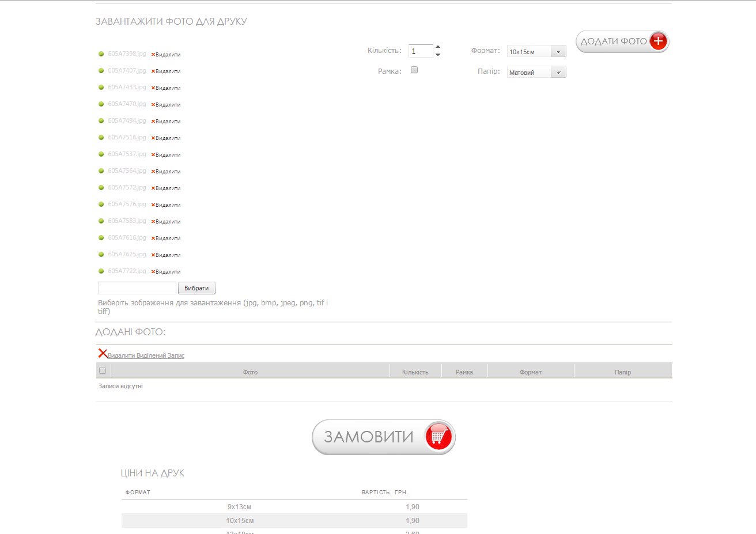This screenshot has width=756, height=534.
Task: Enable the Рамка (frame) checkbox
Action: 414,70
